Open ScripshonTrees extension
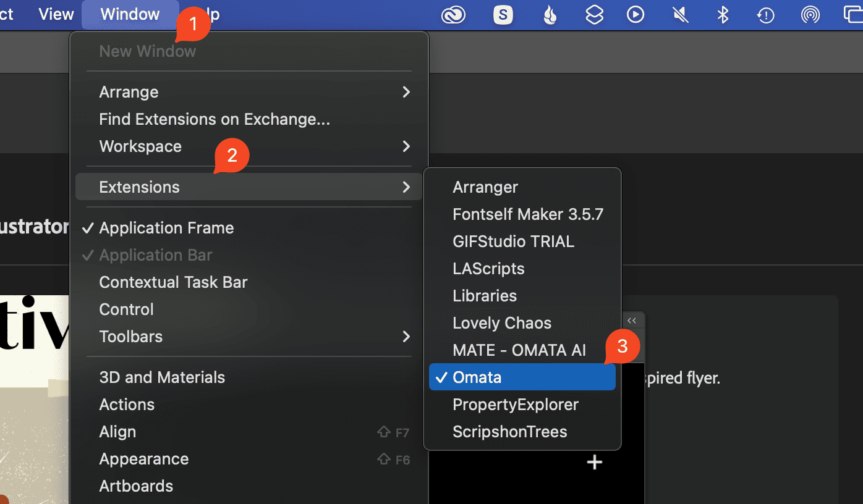The image size is (863, 504). tap(522, 432)
